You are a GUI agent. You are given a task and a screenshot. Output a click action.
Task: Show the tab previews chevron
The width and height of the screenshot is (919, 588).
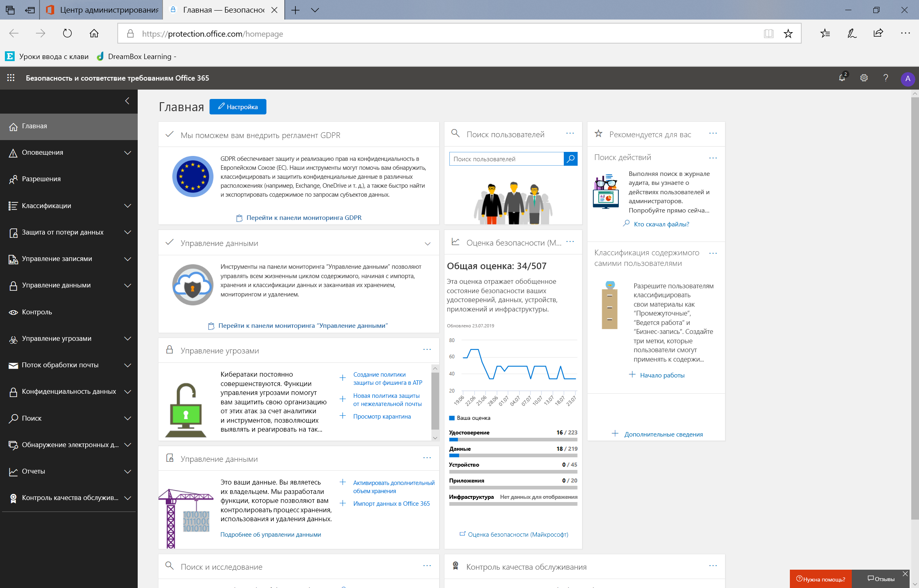(x=315, y=10)
